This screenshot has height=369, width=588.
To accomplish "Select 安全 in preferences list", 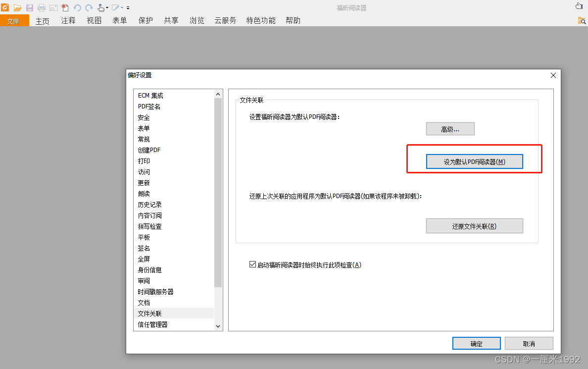I will [x=174, y=117].
